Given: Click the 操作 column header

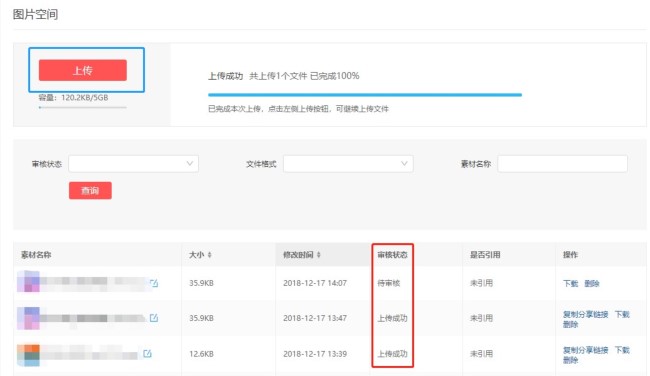Looking at the screenshot, I should click(570, 255).
